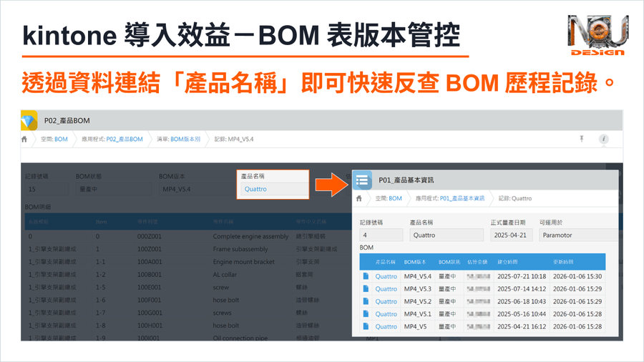Click the record MP4_V5.4 breadcrumb text
644x362 pixels.
tap(234, 139)
